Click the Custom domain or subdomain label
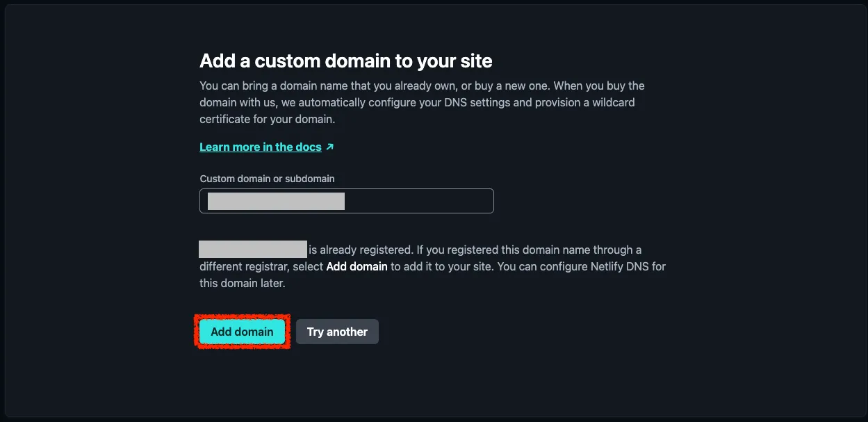 tap(267, 179)
